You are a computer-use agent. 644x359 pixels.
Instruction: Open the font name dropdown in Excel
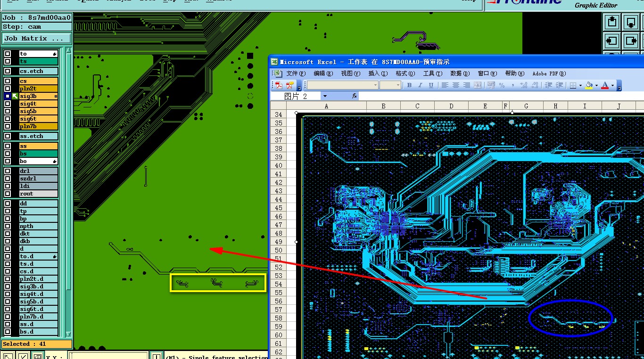point(375,85)
